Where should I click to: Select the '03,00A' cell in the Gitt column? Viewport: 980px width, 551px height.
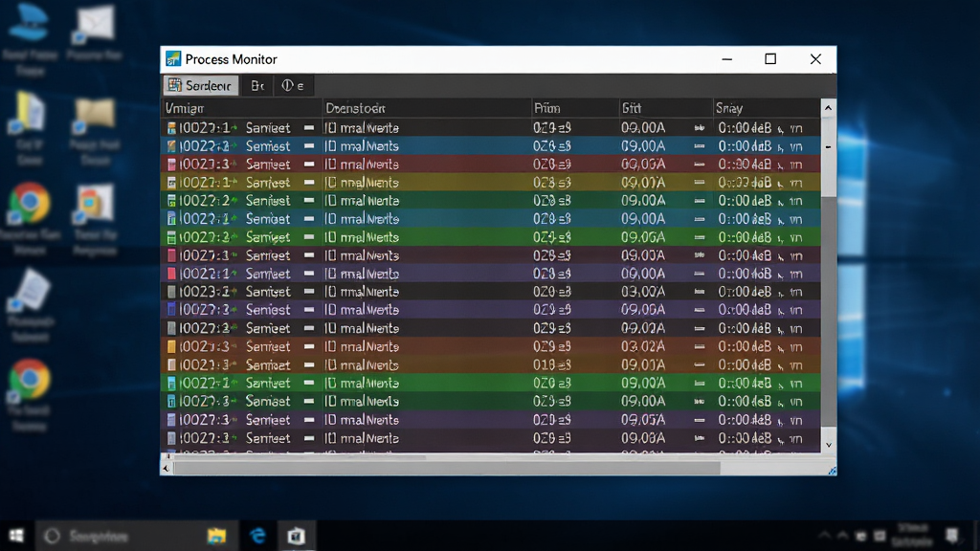[x=643, y=292]
